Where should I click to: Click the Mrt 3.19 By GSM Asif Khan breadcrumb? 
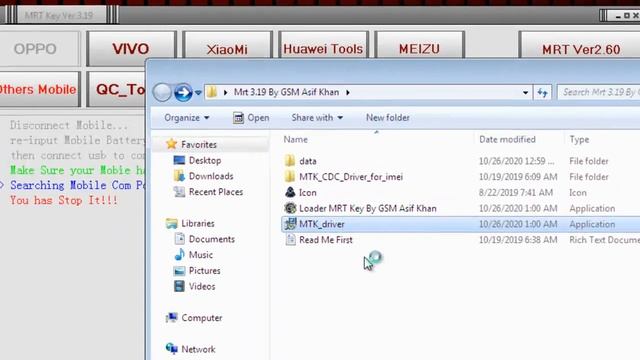[286, 92]
